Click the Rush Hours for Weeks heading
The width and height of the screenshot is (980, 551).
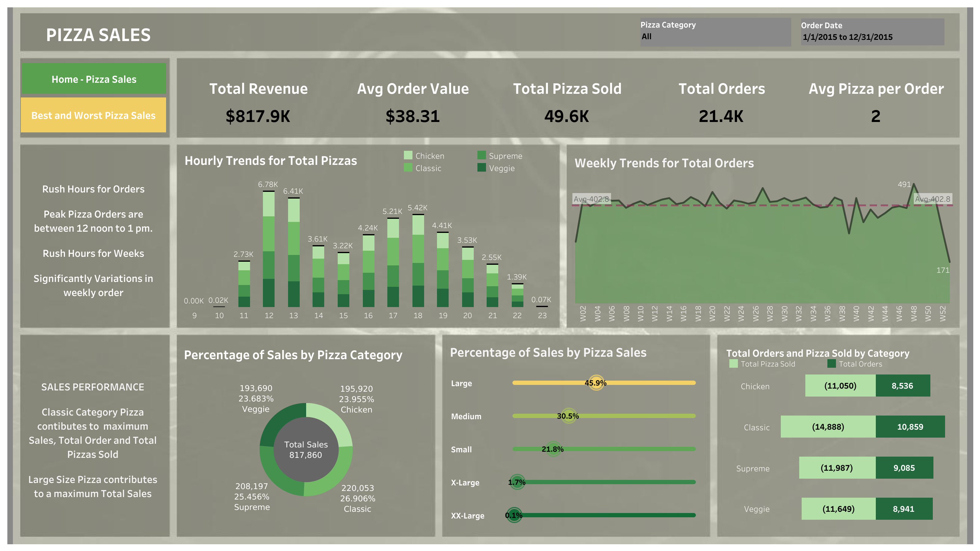click(93, 253)
